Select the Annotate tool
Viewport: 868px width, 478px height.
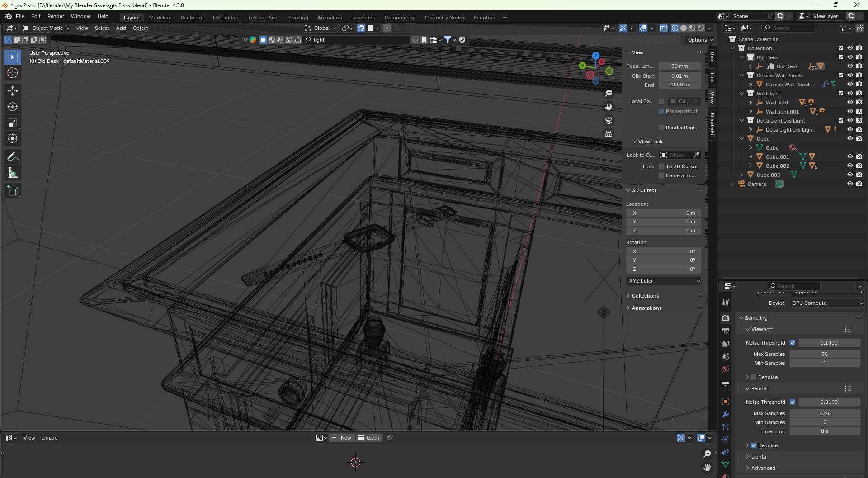coord(13,157)
